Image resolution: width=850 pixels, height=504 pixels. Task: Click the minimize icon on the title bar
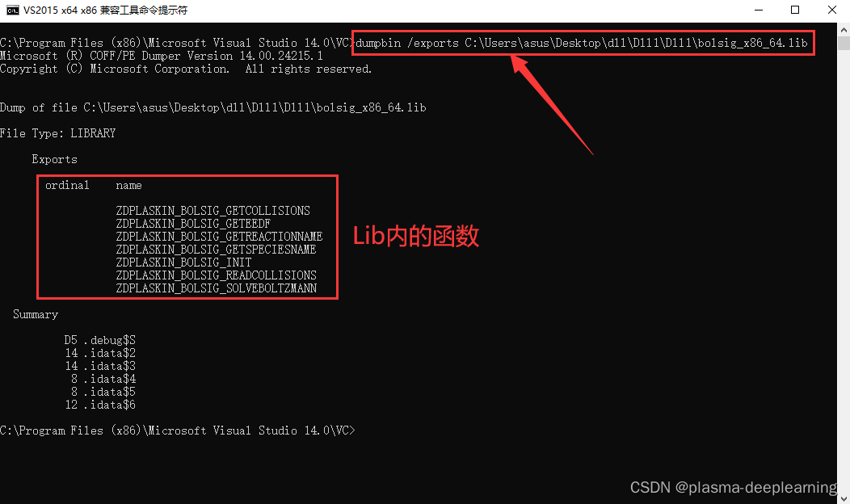point(758,10)
